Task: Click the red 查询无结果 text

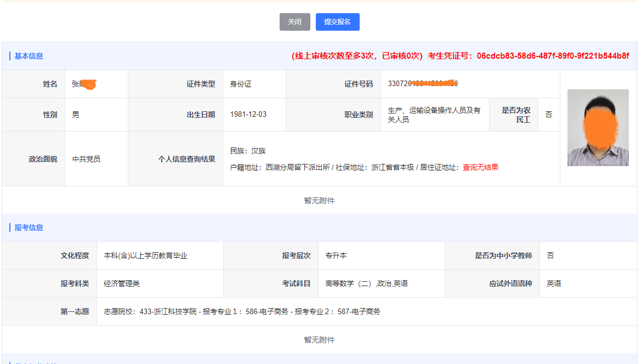Action: 480,167
